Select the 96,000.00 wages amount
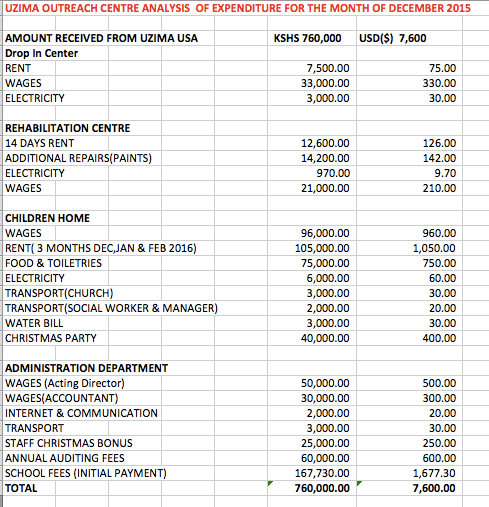 point(325,233)
